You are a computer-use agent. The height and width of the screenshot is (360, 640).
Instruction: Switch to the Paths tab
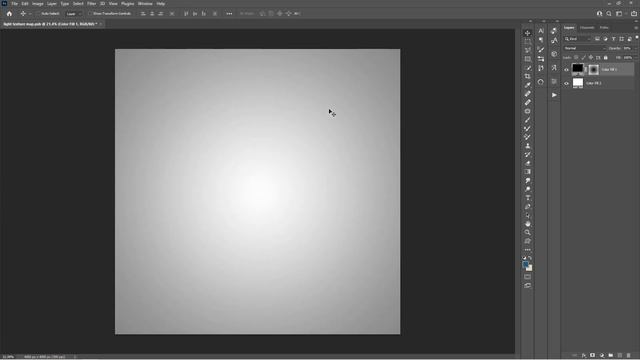click(604, 28)
